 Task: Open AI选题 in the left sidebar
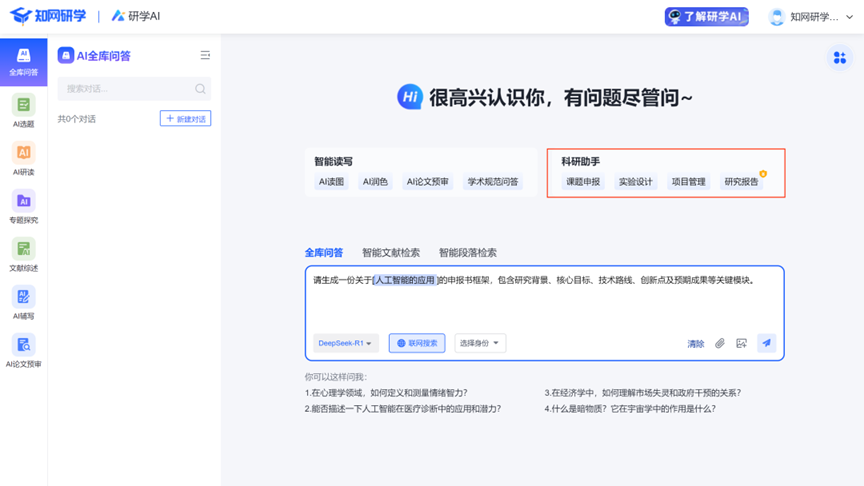pos(23,109)
